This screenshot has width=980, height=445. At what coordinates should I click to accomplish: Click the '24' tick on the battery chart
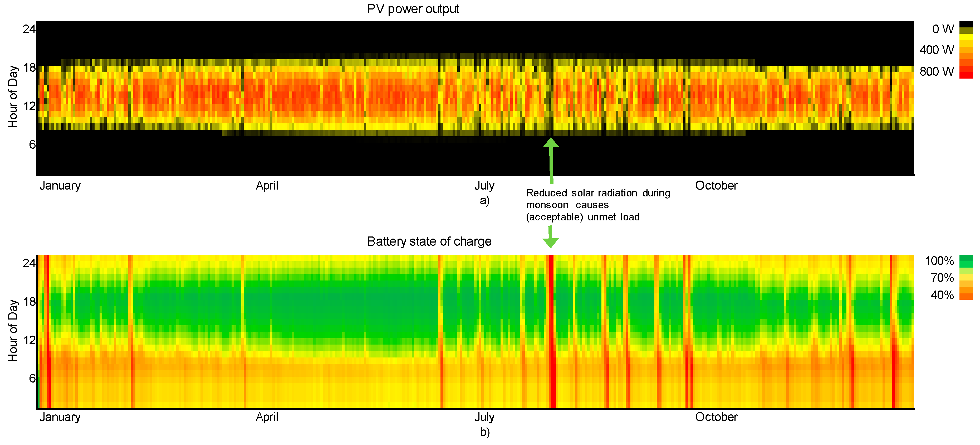coord(29,263)
